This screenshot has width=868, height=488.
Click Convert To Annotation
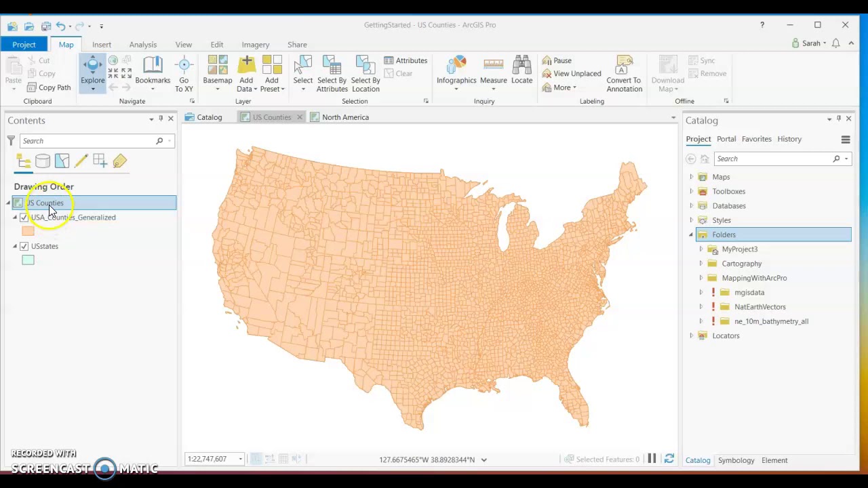624,73
